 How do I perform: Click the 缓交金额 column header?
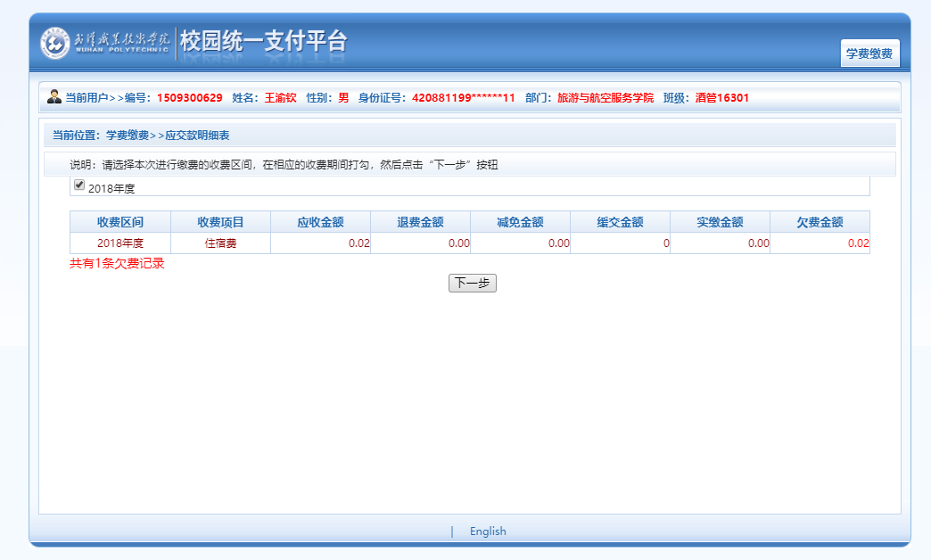(x=620, y=222)
